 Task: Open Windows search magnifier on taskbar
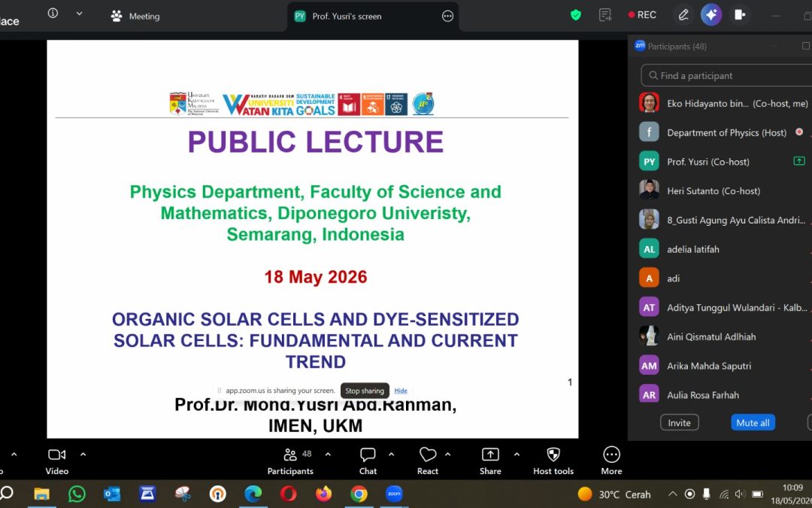(6, 494)
